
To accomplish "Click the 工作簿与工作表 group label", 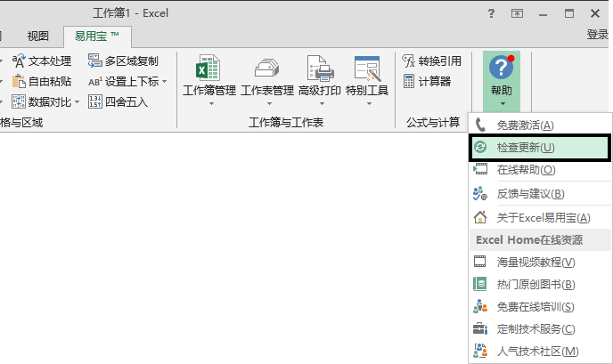I will click(x=286, y=123).
